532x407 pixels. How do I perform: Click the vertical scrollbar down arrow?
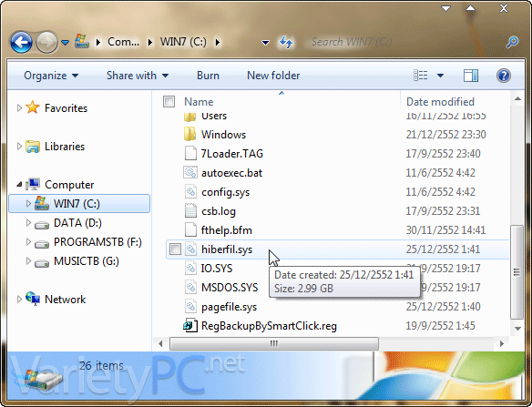[x=517, y=329]
